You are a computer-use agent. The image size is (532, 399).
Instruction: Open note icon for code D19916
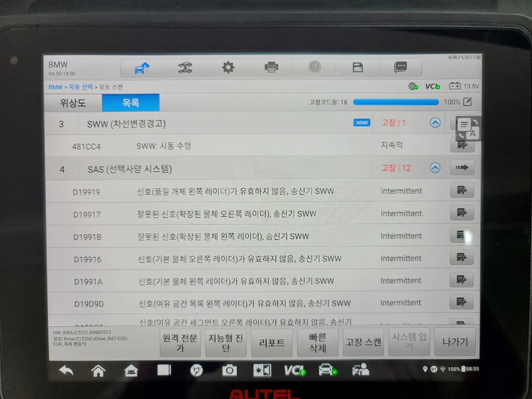click(461, 257)
